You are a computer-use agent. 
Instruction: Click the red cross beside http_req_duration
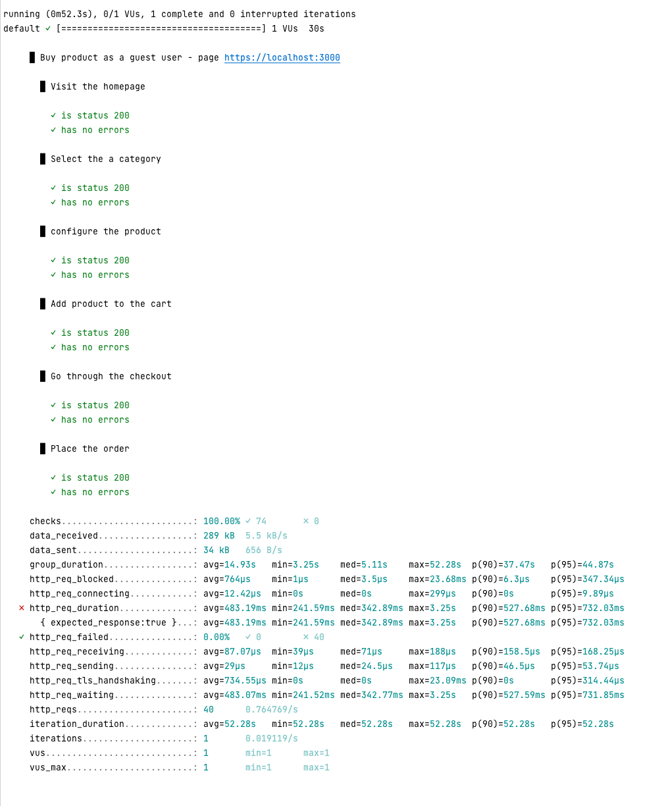(22, 608)
